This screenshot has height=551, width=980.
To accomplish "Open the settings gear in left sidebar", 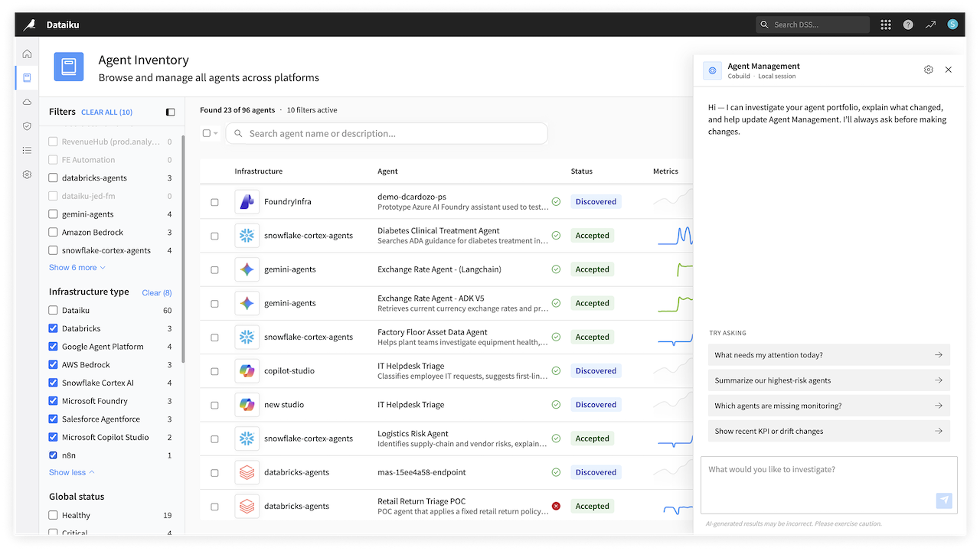I will (x=27, y=174).
